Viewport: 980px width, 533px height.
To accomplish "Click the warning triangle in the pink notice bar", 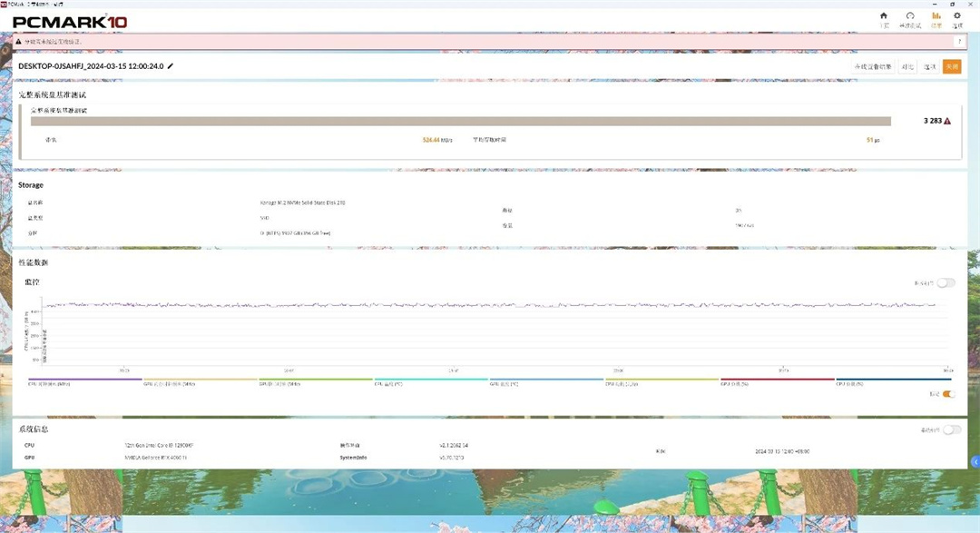I will click(18, 42).
